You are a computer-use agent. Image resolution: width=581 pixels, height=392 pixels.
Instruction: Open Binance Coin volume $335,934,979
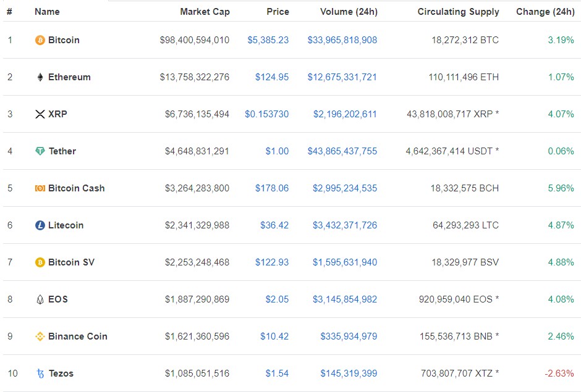pyautogui.click(x=349, y=336)
